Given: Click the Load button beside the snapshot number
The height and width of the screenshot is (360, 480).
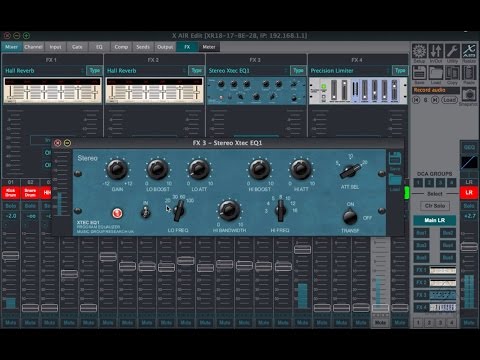Looking at the screenshot, I should (x=449, y=100).
